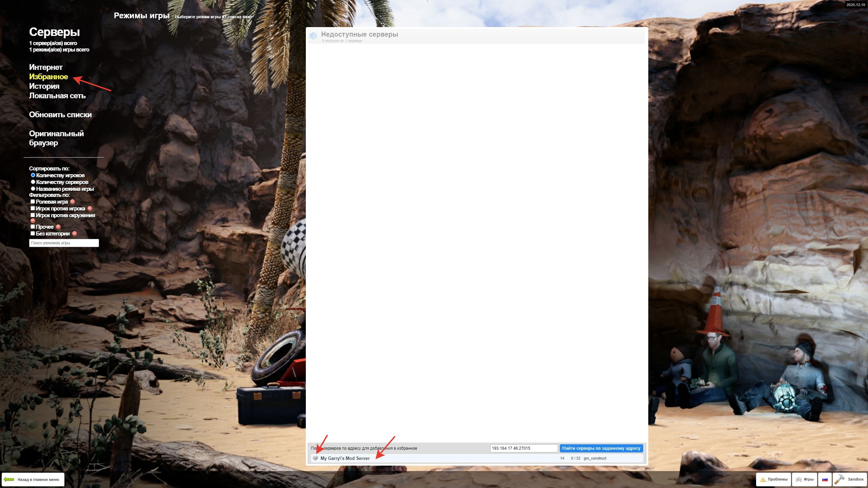Click the red minus icon next to Без категории
Viewport: 868px width, 488px height.
click(75, 233)
